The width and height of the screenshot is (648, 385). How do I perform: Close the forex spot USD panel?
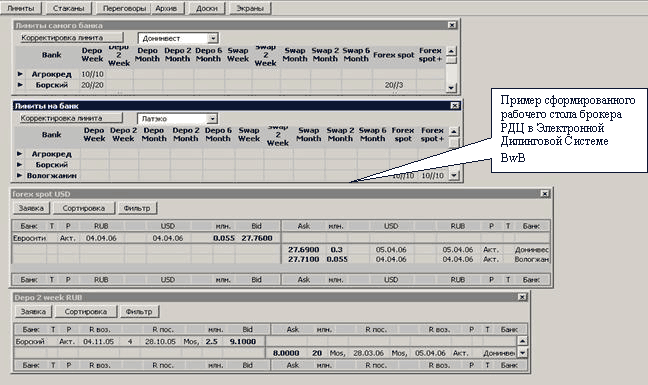(545, 193)
